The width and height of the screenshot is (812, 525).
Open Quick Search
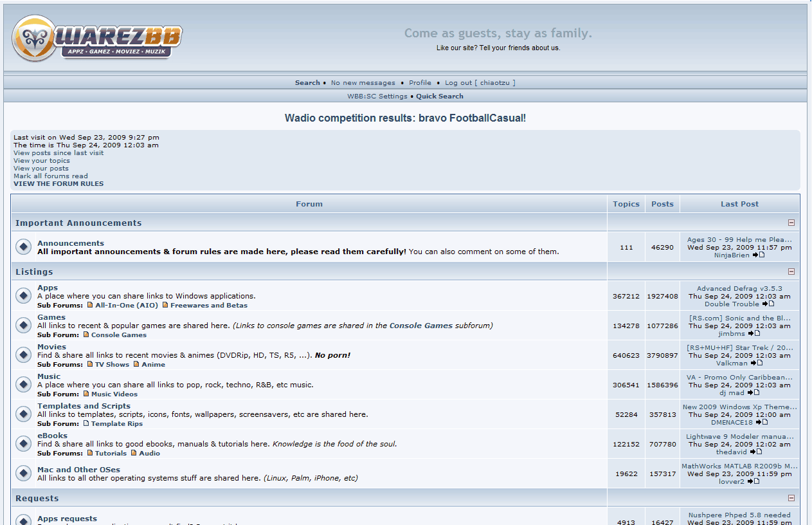[440, 96]
